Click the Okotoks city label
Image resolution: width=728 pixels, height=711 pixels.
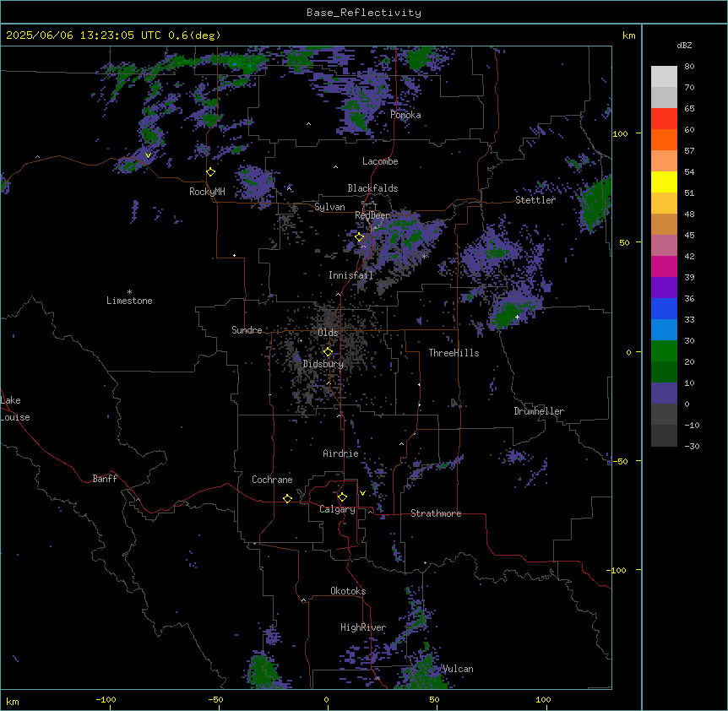(348, 591)
